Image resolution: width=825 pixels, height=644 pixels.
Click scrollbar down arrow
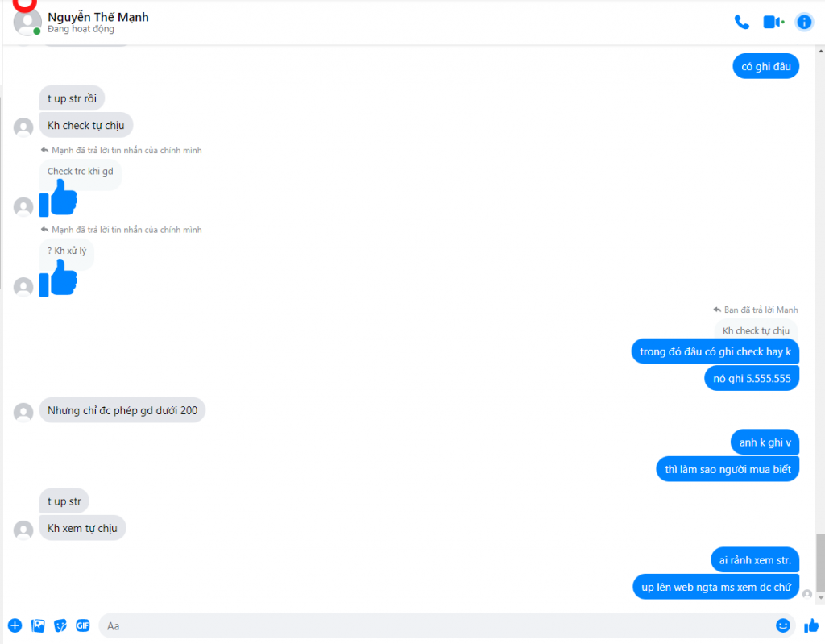click(x=820, y=598)
